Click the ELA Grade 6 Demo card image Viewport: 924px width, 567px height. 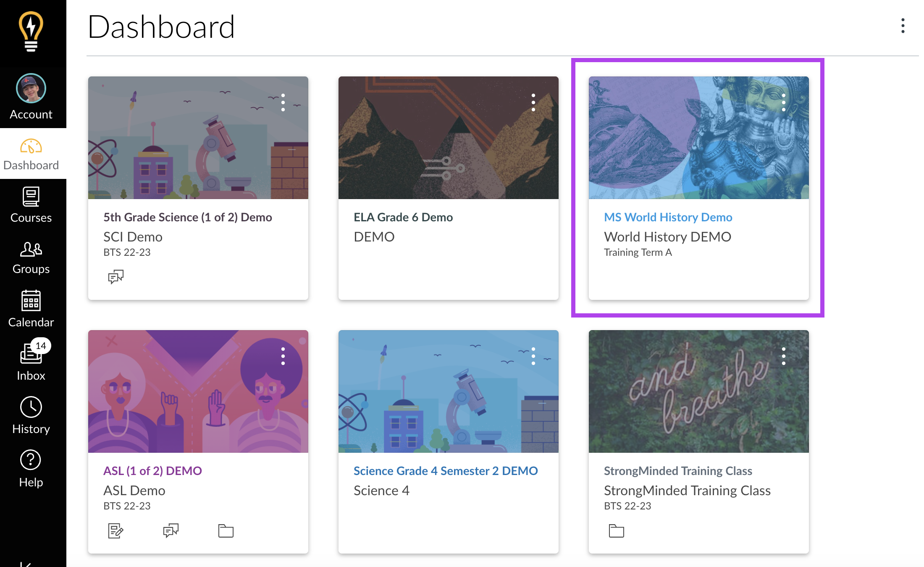click(448, 138)
